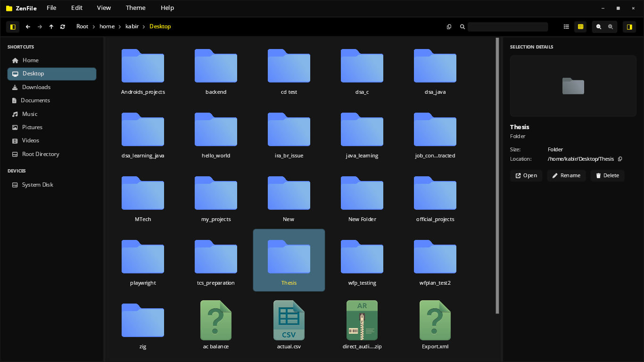Select the dsa_c folder

[362, 70]
